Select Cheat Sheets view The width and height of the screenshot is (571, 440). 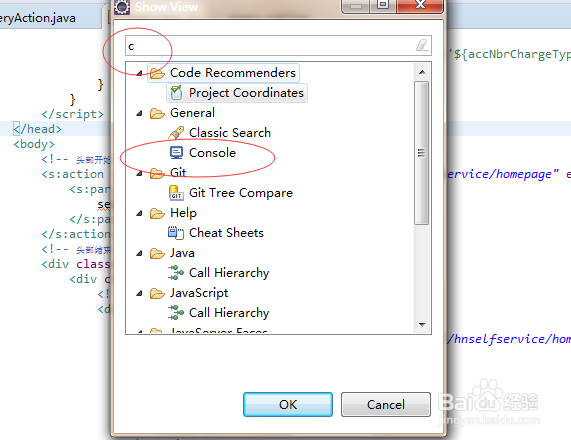226,233
